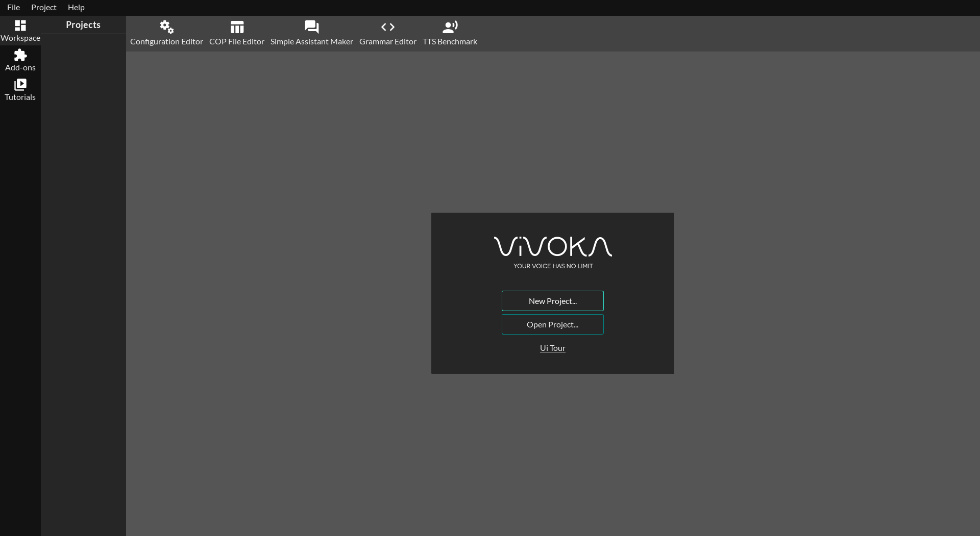Follow the Ui Tour link
The height and width of the screenshot is (536, 980).
click(553, 348)
